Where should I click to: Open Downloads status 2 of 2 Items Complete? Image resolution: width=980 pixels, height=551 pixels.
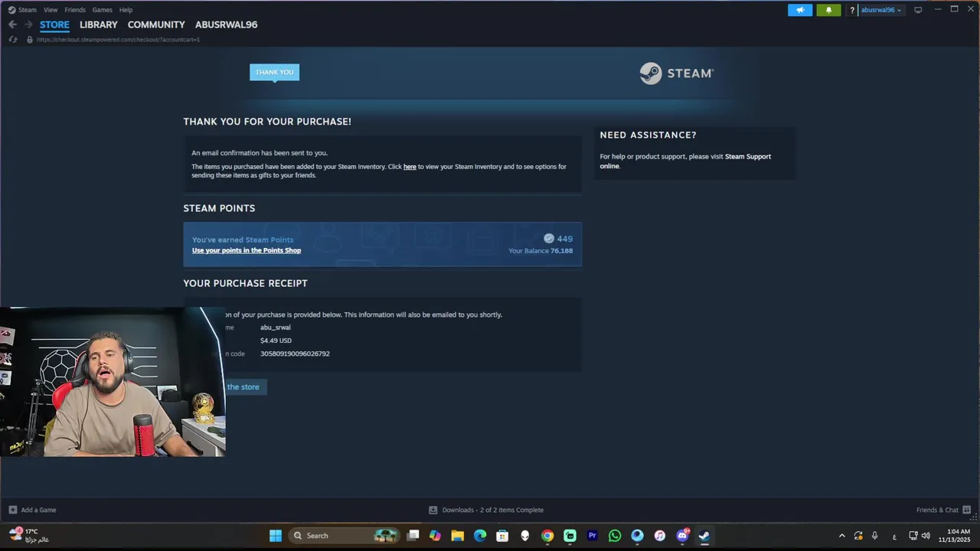tap(486, 510)
